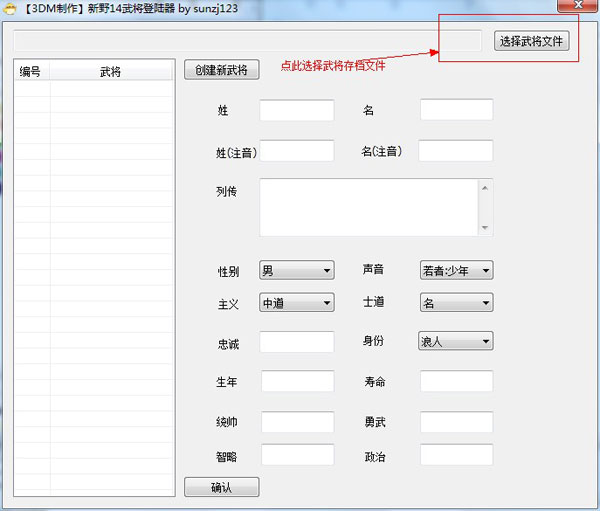Screen dimensions: 600x511
Task: Click the 列传 scrollbar down arrow
Action: pyautogui.click(x=485, y=227)
